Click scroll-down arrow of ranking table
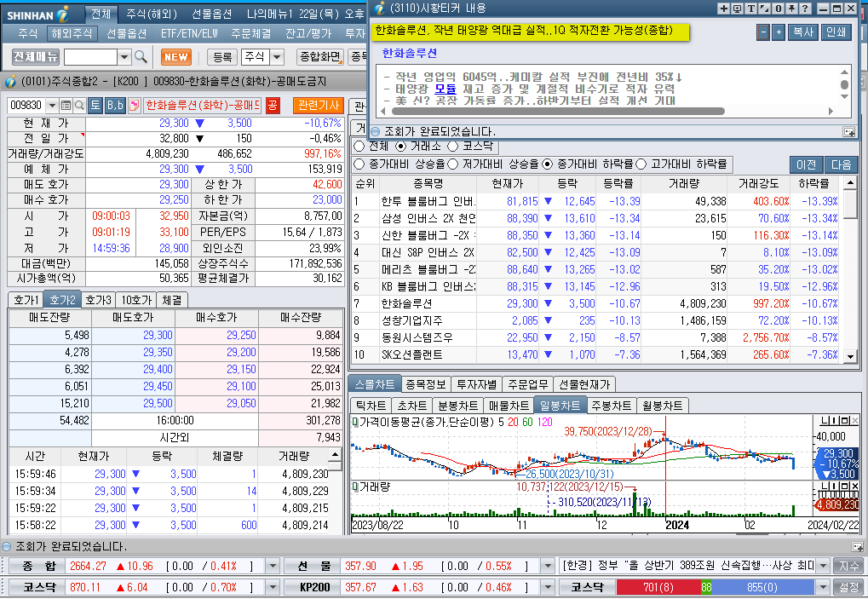Viewport: 868px width, 599px height. (x=850, y=357)
